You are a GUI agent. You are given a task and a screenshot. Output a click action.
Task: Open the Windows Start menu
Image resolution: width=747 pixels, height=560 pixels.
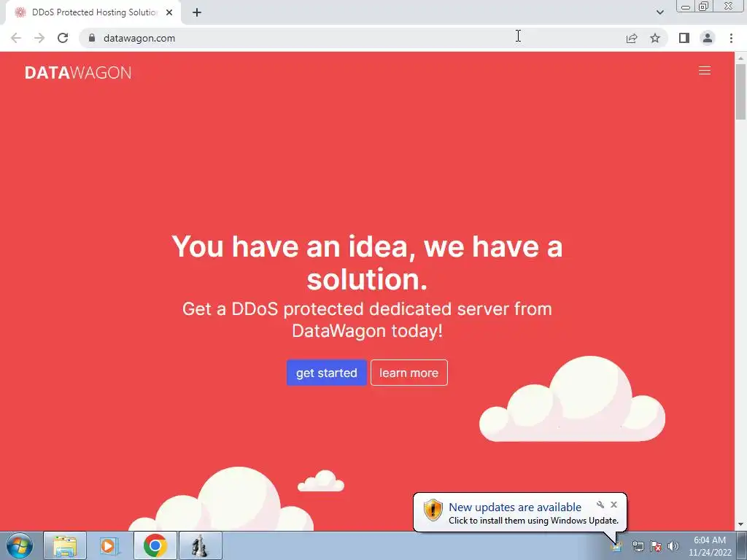(x=20, y=545)
